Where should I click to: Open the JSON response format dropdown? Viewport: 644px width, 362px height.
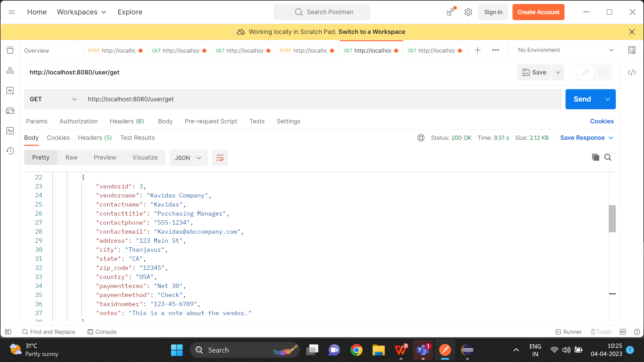188,158
